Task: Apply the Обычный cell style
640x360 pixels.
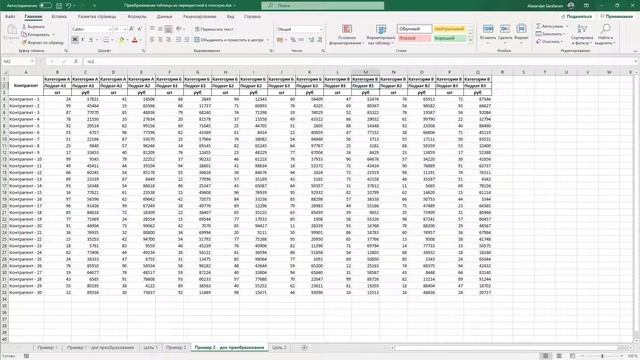Action: click(x=414, y=29)
